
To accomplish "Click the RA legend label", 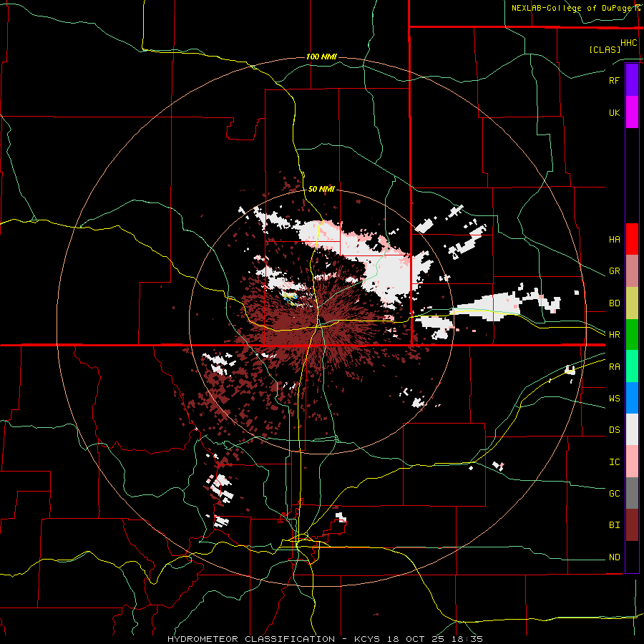I will coord(614,367).
